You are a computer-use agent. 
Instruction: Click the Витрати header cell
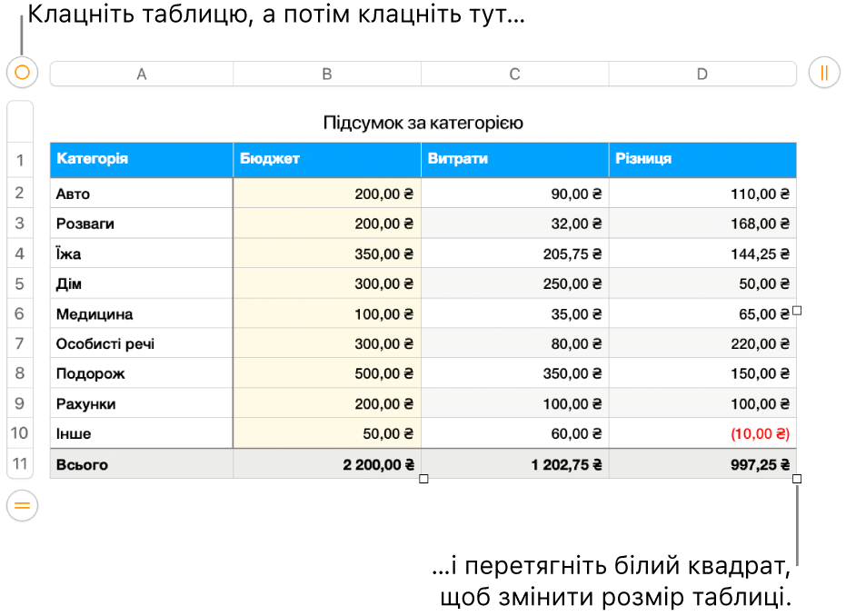(514, 160)
